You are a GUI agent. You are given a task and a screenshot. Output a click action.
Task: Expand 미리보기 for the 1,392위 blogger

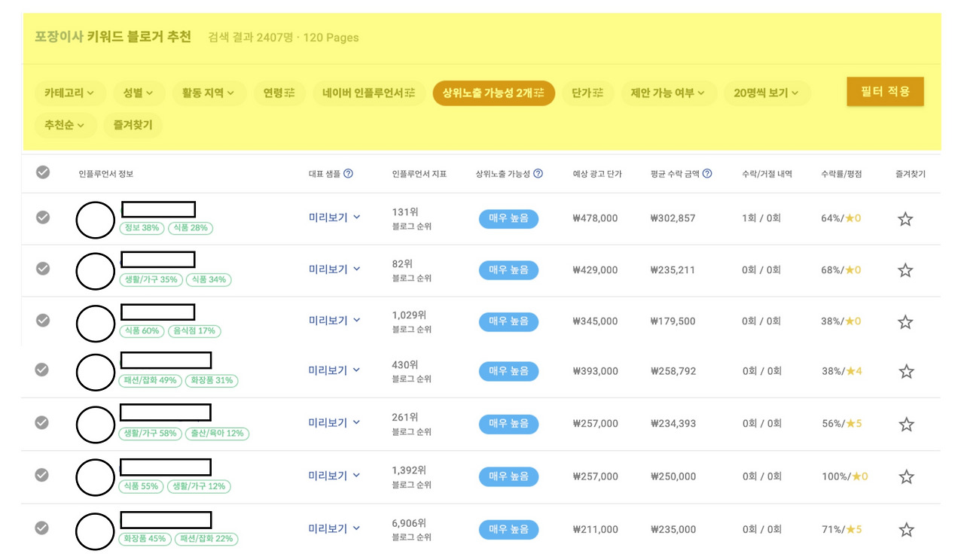coord(334,476)
